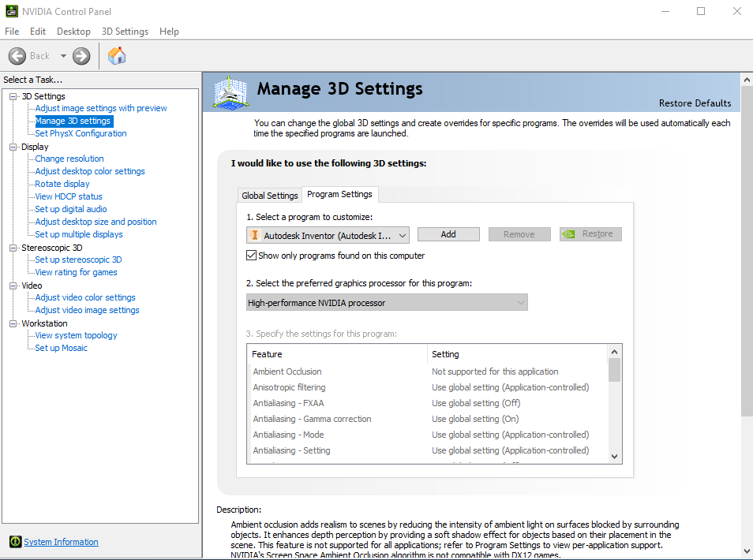This screenshot has height=560, width=753.
Task: Select Change resolution in the task tree
Action: point(69,159)
